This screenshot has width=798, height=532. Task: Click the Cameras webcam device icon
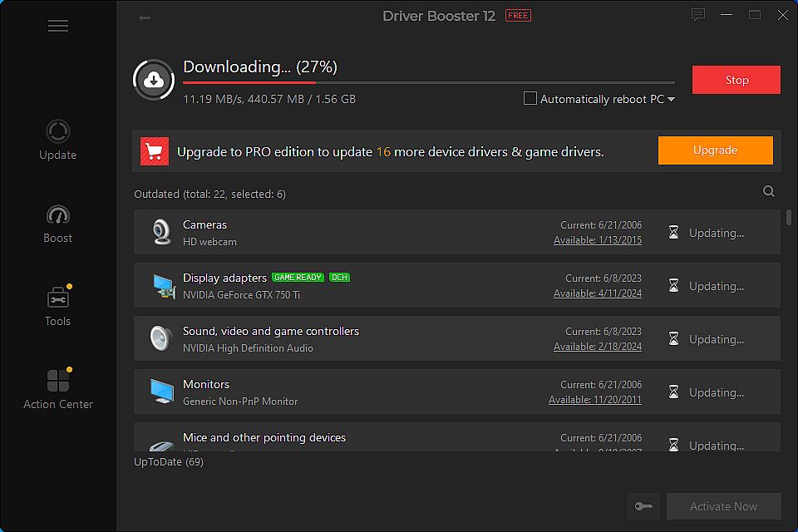(x=162, y=232)
